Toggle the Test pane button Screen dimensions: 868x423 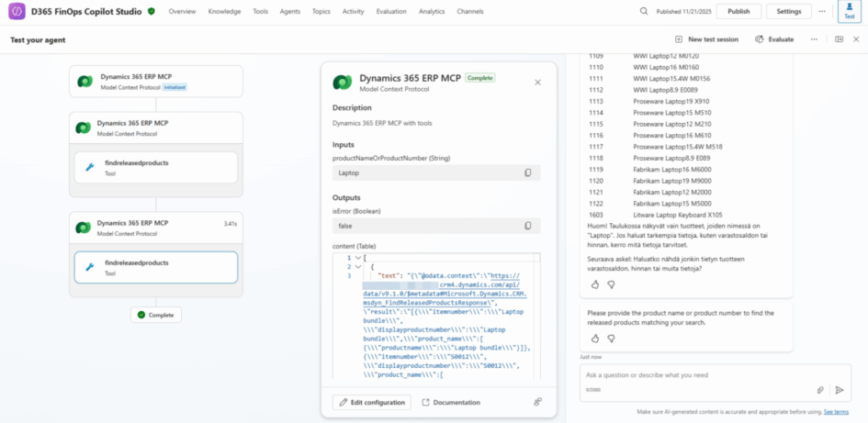tap(849, 11)
